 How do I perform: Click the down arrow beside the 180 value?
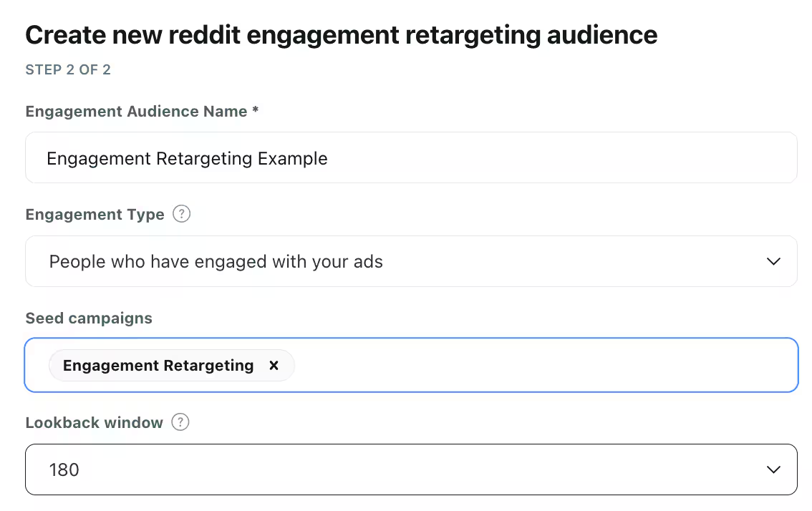coord(773,469)
